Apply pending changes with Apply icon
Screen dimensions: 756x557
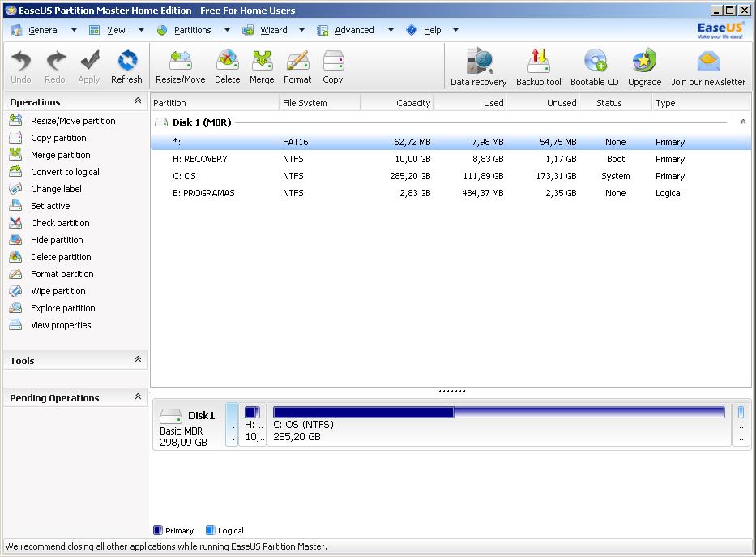89,67
